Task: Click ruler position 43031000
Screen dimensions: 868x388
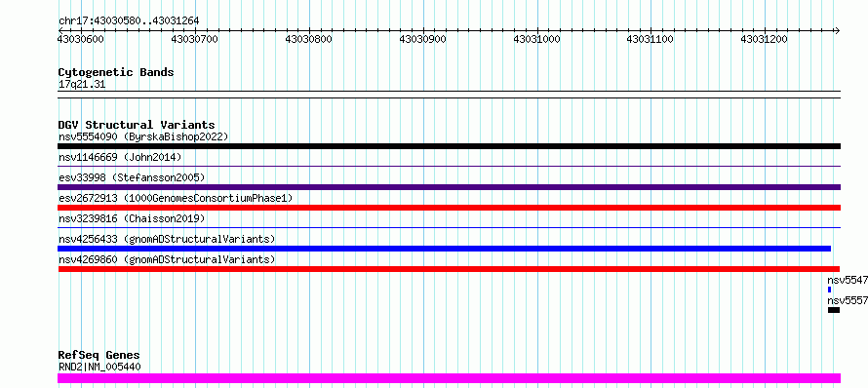Action: click(537, 39)
